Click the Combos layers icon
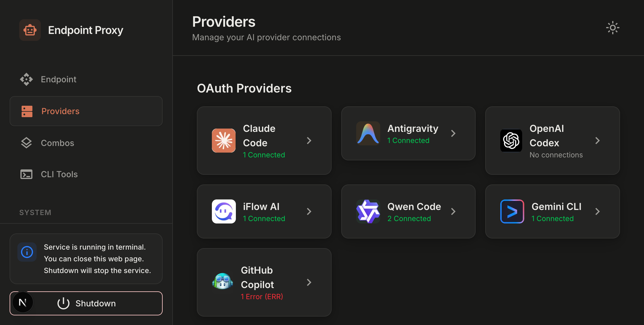 tap(26, 143)
